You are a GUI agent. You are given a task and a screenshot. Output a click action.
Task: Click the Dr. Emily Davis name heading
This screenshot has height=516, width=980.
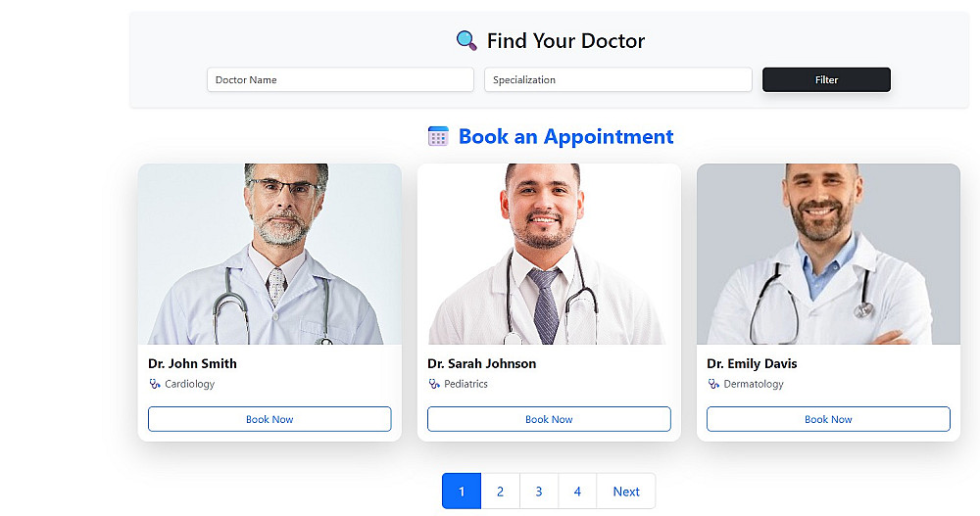pos(752,363)
